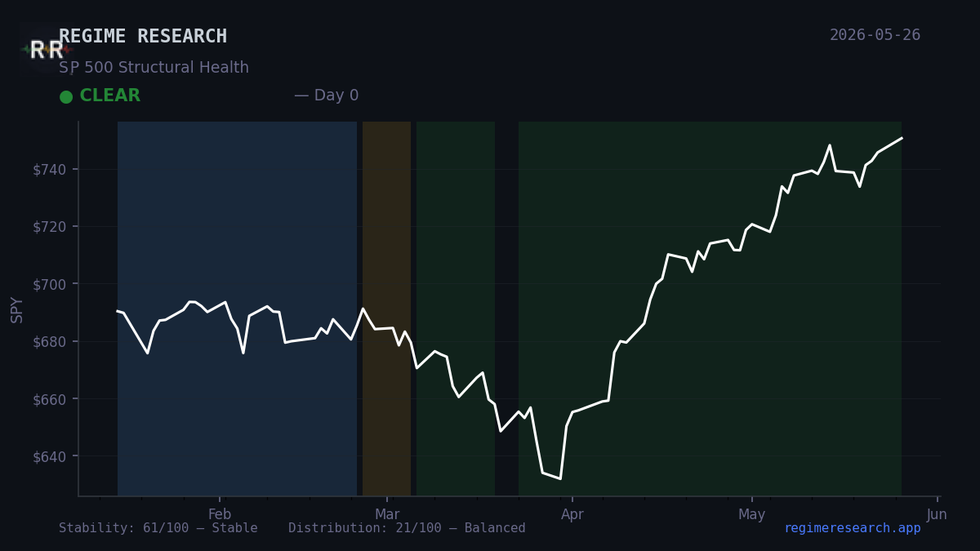The width and height of the screenshot is (980, 551).
Task: Click the price line's low point near $632
Action: 560,478
